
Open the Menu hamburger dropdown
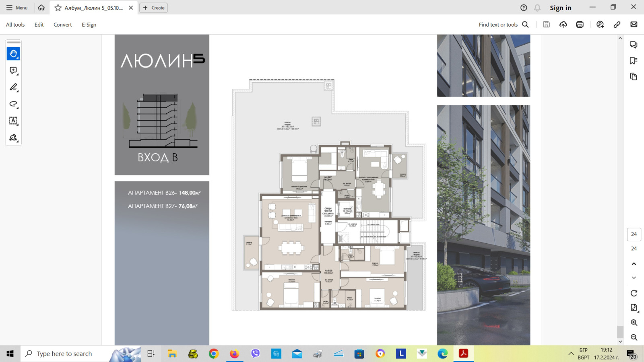pyautogui.click(x=17, y=8)
